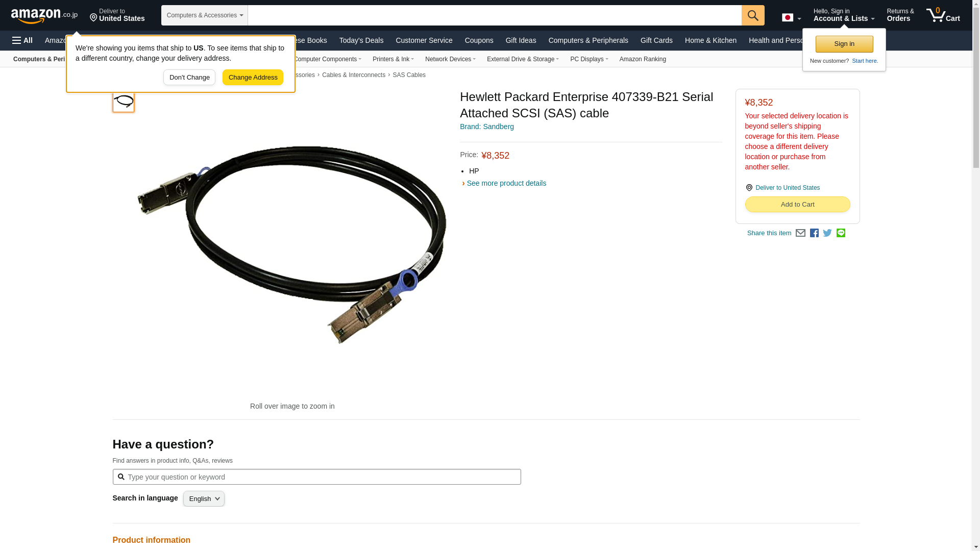The image size is (980, 551).
Task: Open the shopping cart icon
Action: (943, 15)
